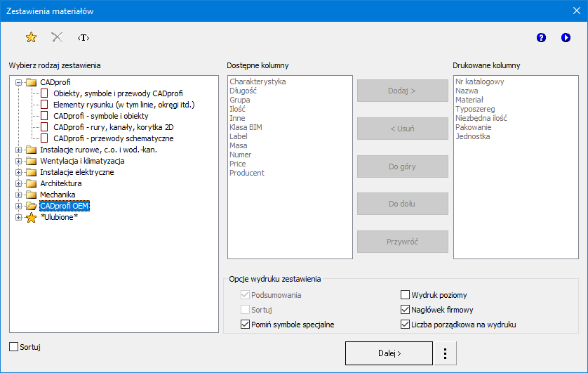Click the <T> template icon in toolbar
The height and width of the screenshot is (373, 588).
(83, 38)
